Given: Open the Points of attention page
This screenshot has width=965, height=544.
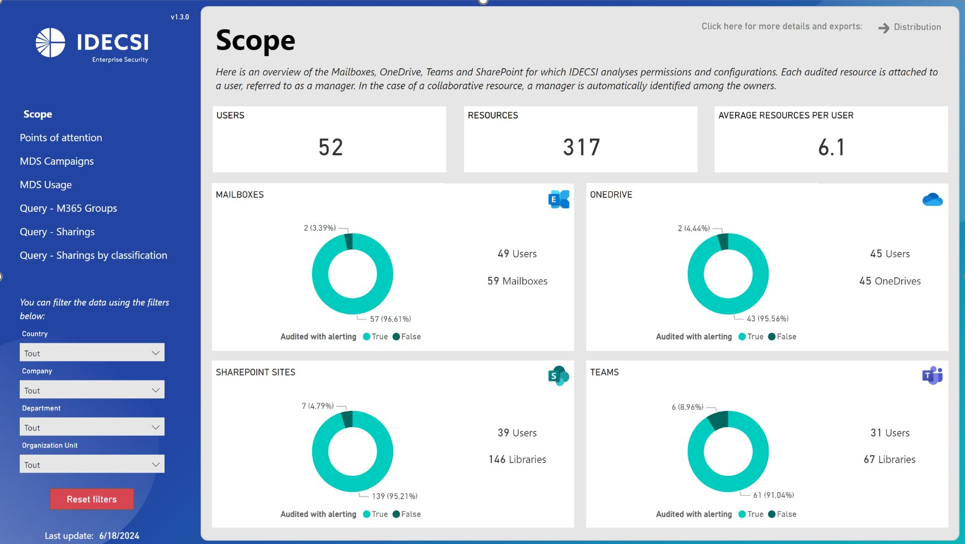Looking at the screenshot, I should tap(61, 138).
